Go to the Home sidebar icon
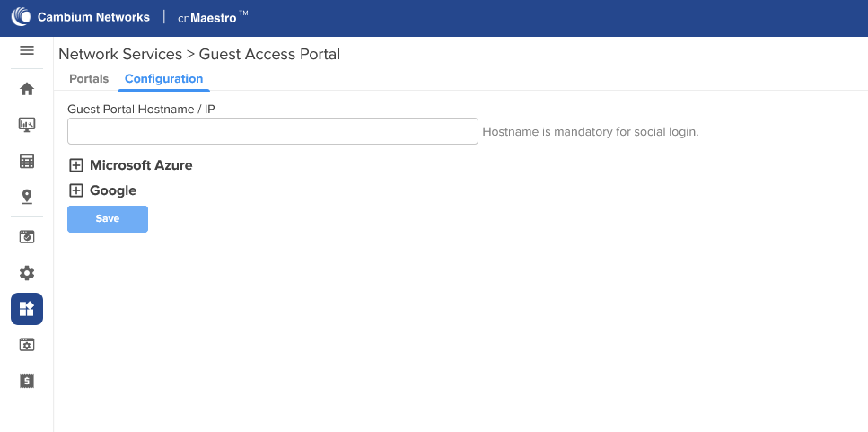Viewport: 868px width, 432px height. tap(27, 89)
